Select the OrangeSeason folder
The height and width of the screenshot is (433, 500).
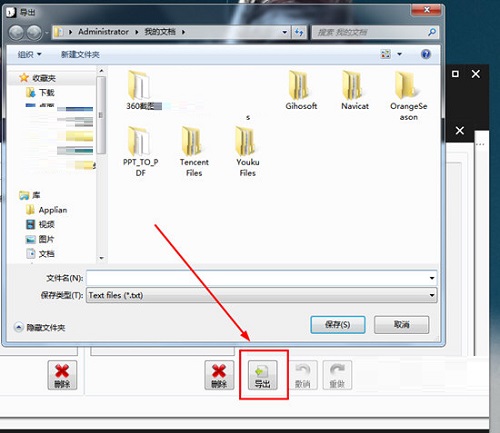(408, 96)
